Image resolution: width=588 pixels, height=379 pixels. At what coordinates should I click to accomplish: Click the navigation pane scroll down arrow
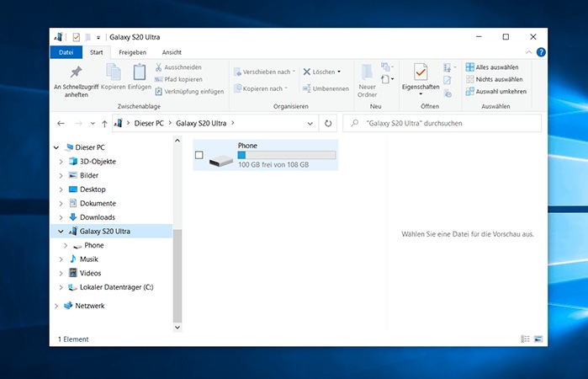click(x=177, y=327)
